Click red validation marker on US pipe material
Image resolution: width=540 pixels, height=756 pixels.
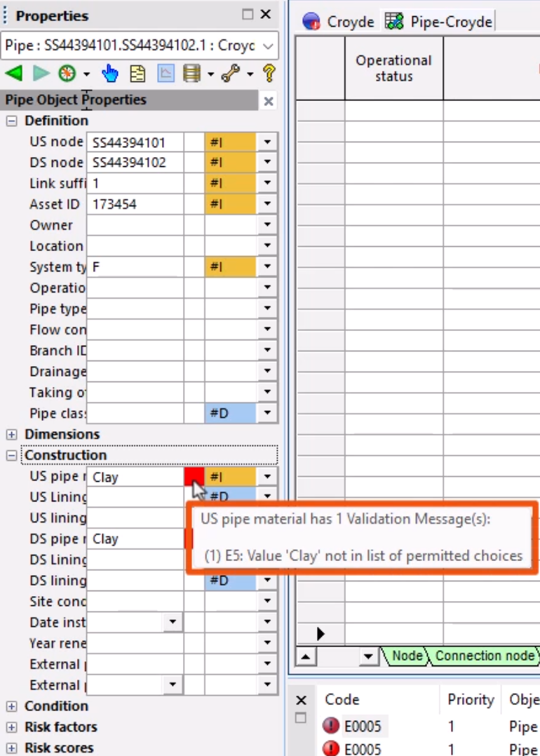tap(194, 476)
